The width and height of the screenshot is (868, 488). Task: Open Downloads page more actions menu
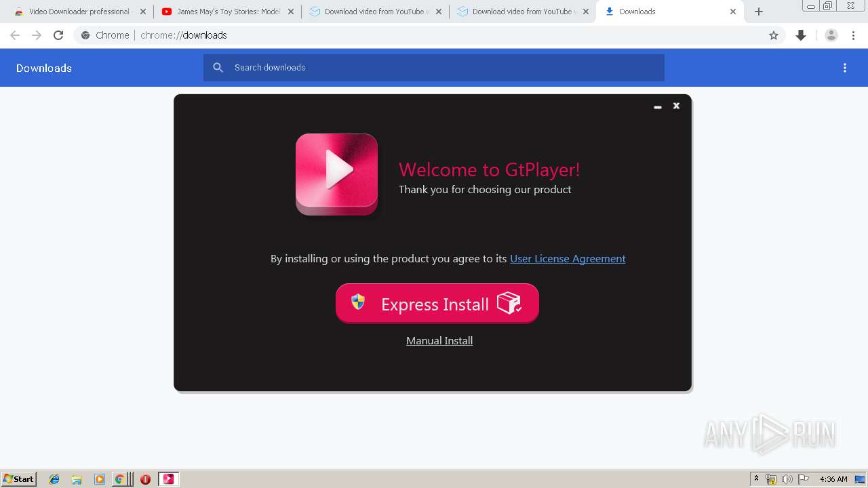point(845,68)
